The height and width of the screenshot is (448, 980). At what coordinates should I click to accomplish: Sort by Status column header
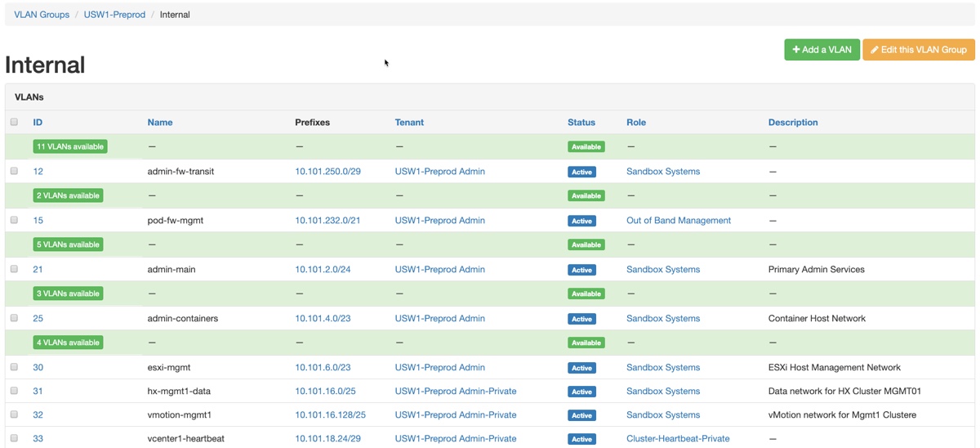(581, 123)
